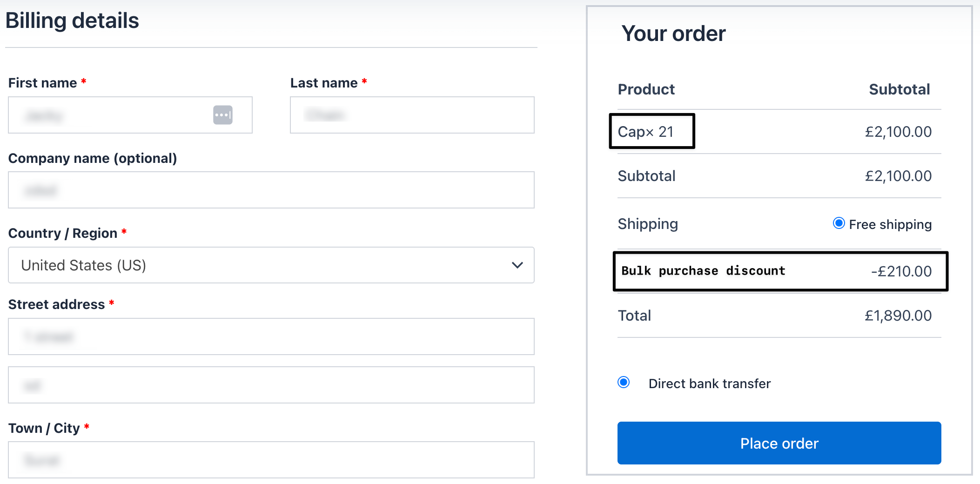Click the Billing details heading

click(72, 20)
